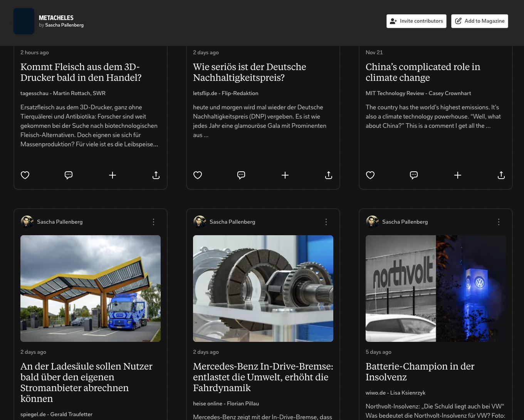524x420 pixels.
Task: Comment on the Kommt Fleisch aus dem 3D-Drucker article
Action: tap(69, 175)
